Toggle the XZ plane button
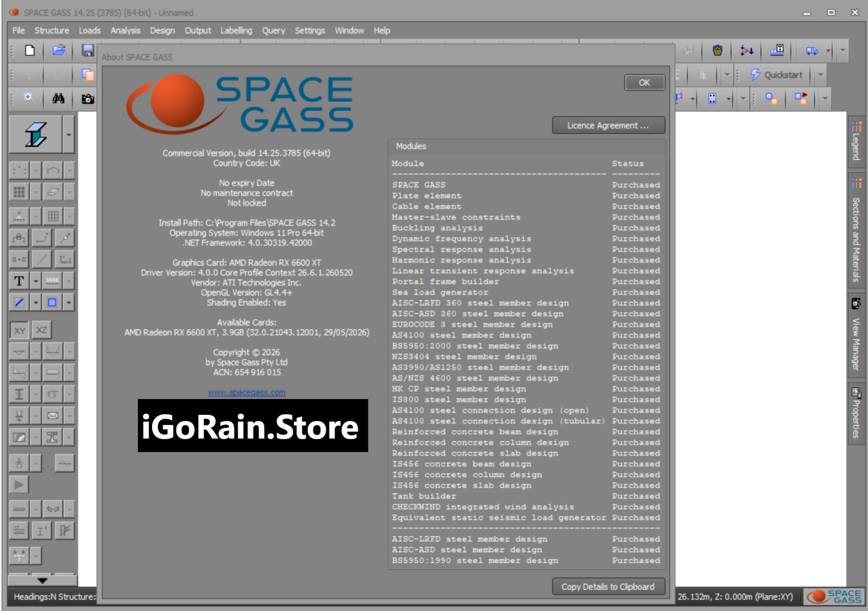The image size is (868, 611). (42, 330)
